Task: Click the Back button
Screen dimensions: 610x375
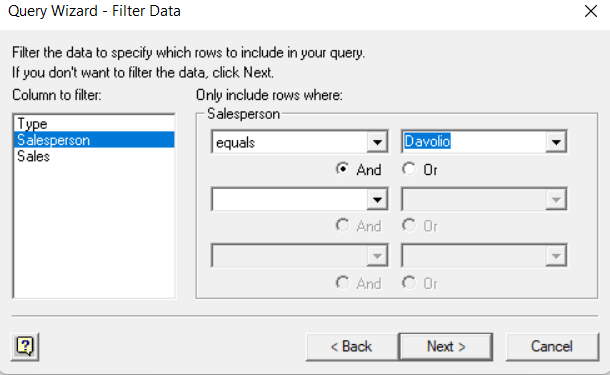Action: 352,347
